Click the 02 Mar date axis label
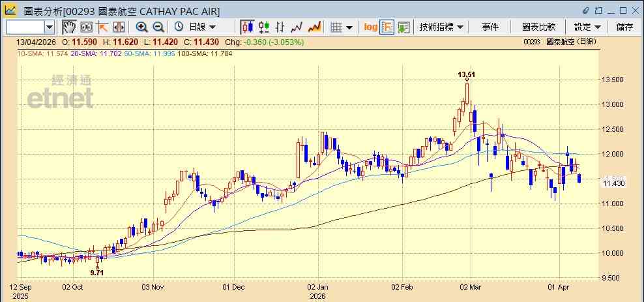This screenshot has height=302, width=644. click(x=471, y=287)
